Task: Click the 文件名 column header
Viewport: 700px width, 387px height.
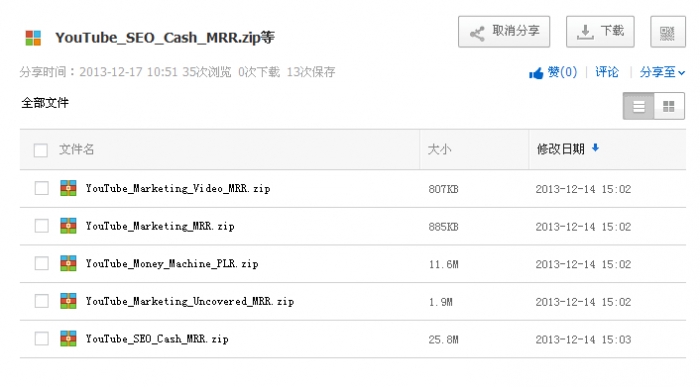Action: 76,150
